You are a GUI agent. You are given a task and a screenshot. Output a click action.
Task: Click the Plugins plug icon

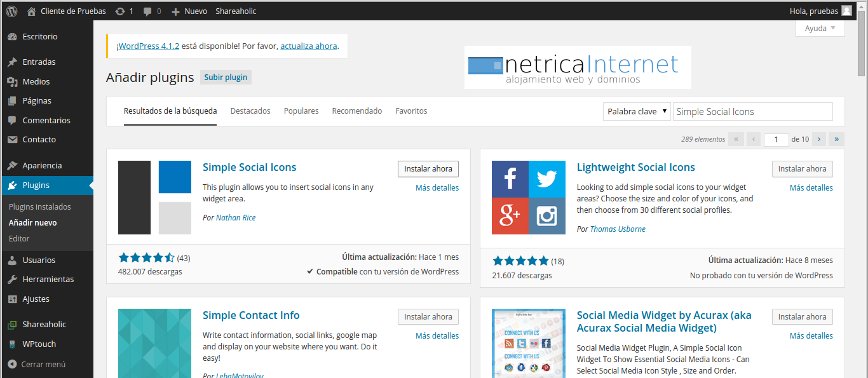tap(12, 186)
